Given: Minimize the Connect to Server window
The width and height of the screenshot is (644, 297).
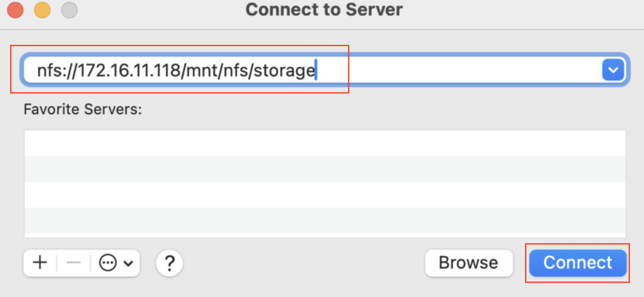Looking at the screenshot, I should pos(42,10).
